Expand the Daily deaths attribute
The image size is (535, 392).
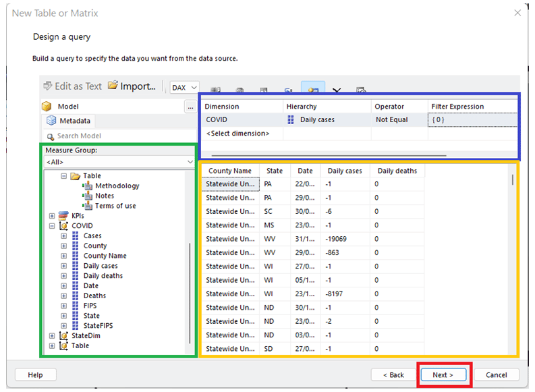64,276
